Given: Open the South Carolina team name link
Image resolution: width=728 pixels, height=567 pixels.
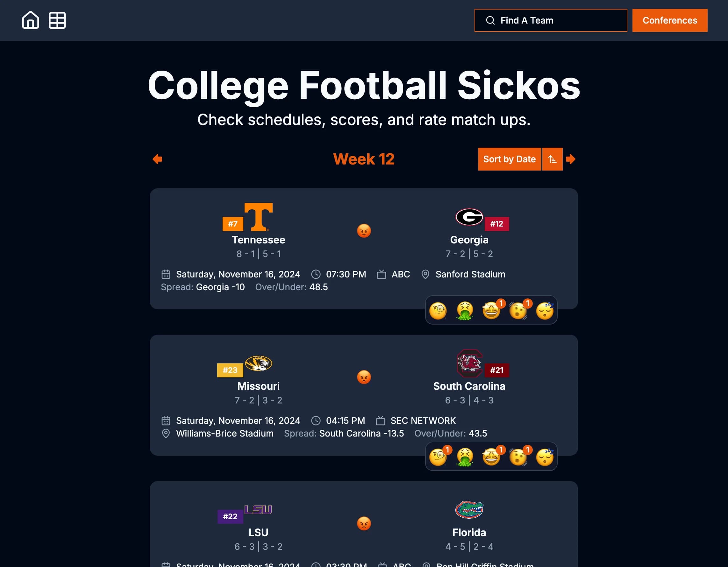Looking at the screenshot, I should pyautogui.click(x=469, y=386).
